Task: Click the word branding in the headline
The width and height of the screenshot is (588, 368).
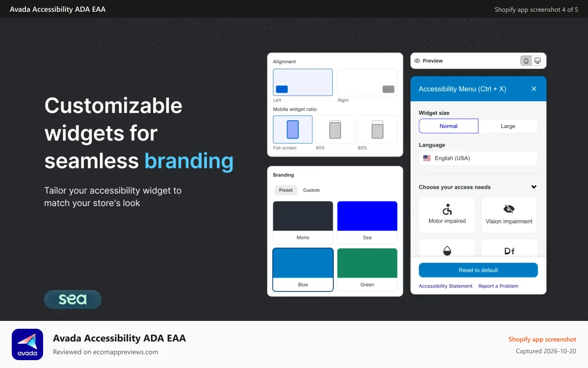Action: (x=189, y=161)
